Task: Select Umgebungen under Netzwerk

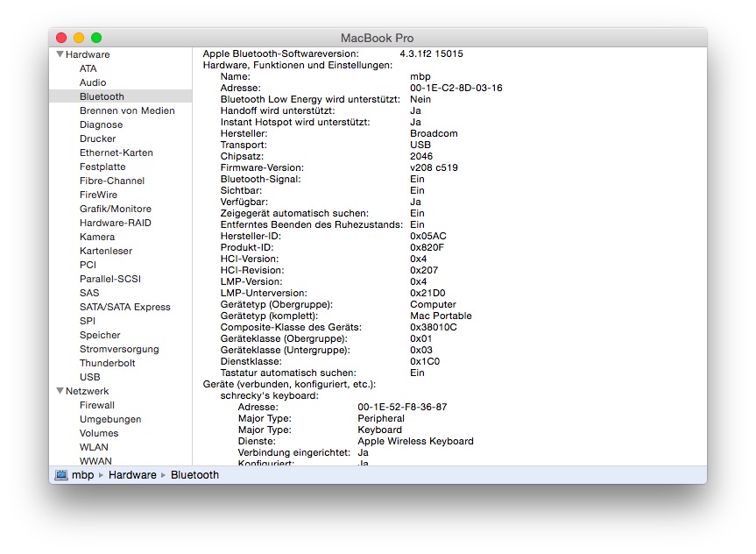Action: 110,419
